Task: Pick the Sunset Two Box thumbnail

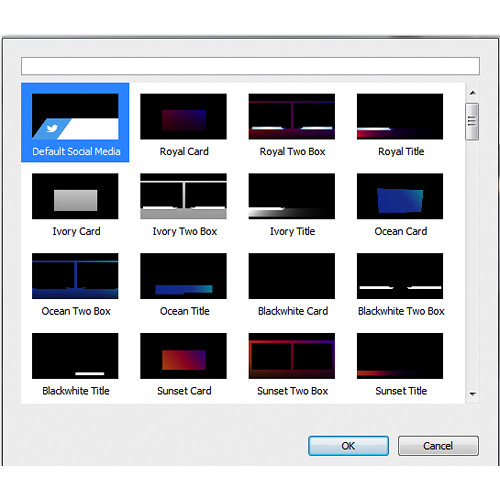Action: pyautogui.click(x=292, y=356)
